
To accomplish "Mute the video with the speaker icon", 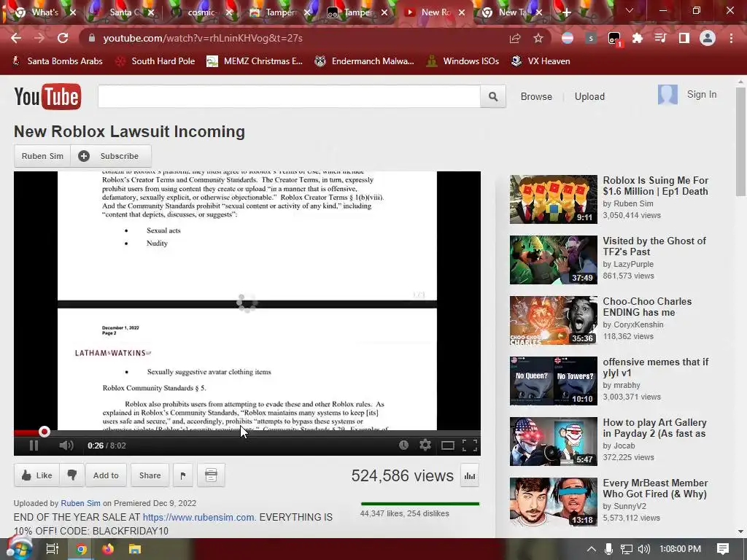I will (66, 446).
